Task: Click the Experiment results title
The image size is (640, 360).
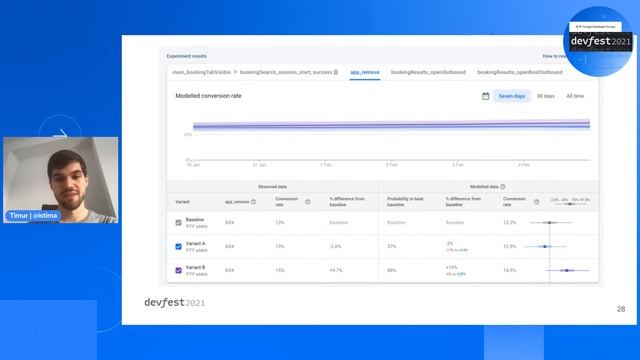Action: (187, 56)
